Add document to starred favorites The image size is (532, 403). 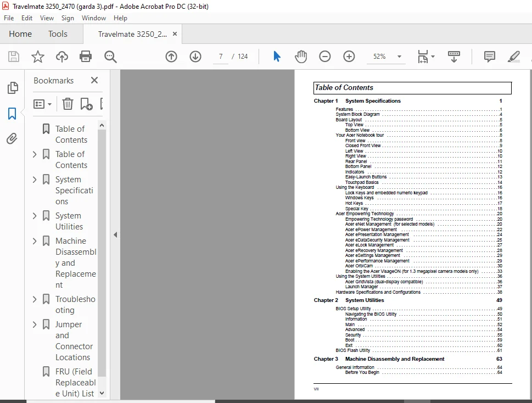click(x=38, y=57)
